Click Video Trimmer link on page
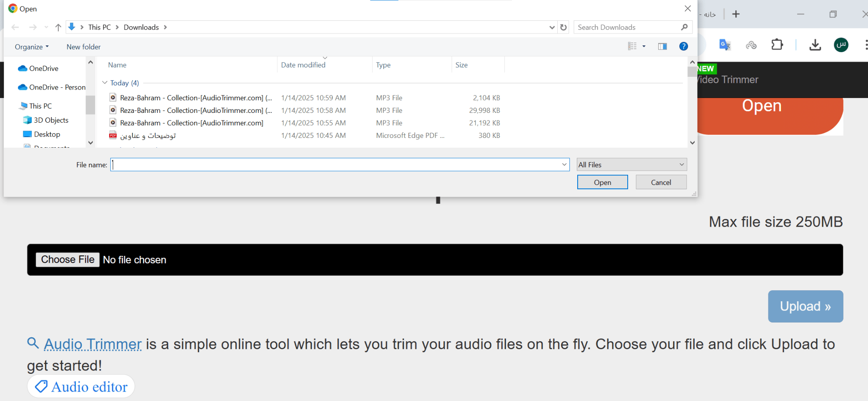Viewport: 868px width, 401px height. (x=728, y=79)
